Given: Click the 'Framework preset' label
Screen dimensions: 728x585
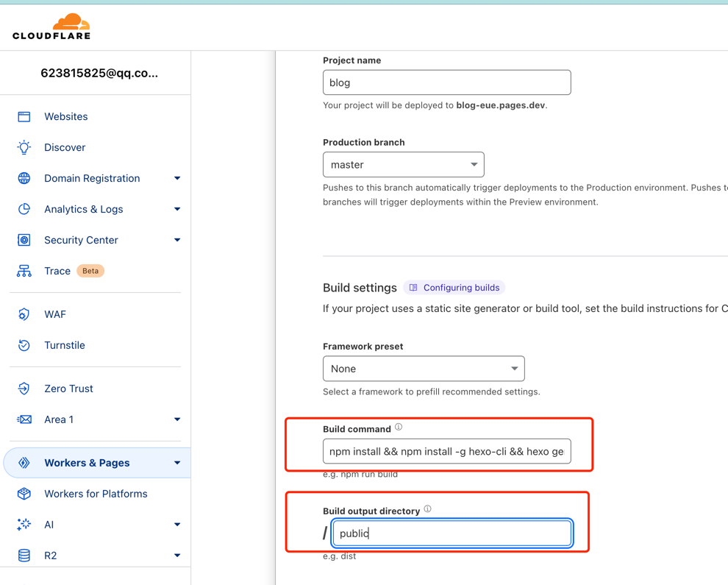Looking at the screenshot, I should tap(363, 347).
